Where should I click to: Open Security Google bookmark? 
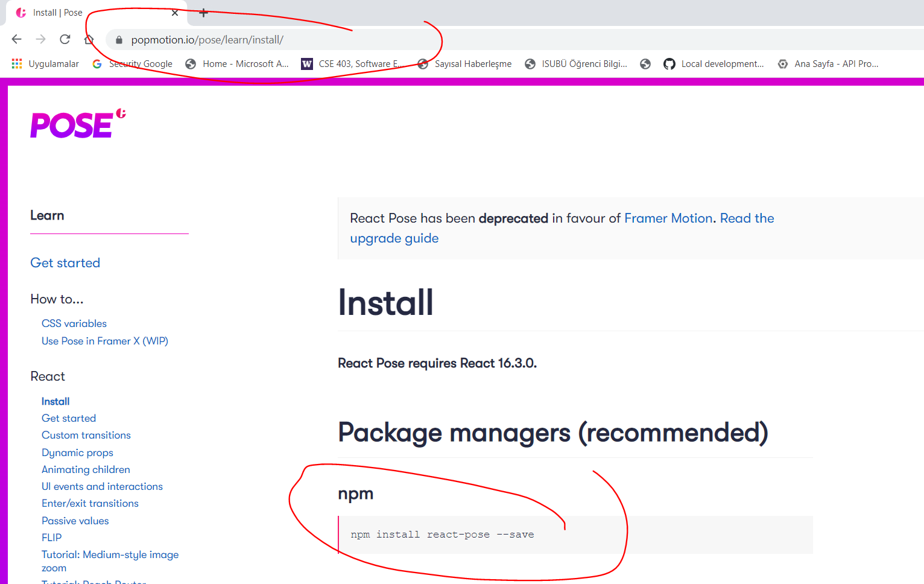132,64
